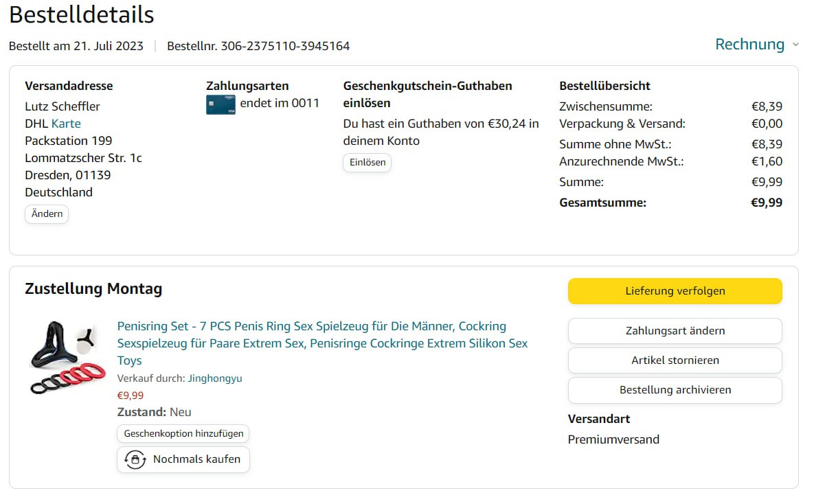Click the Zahlungsart ändern button

(x=675, y=331)
